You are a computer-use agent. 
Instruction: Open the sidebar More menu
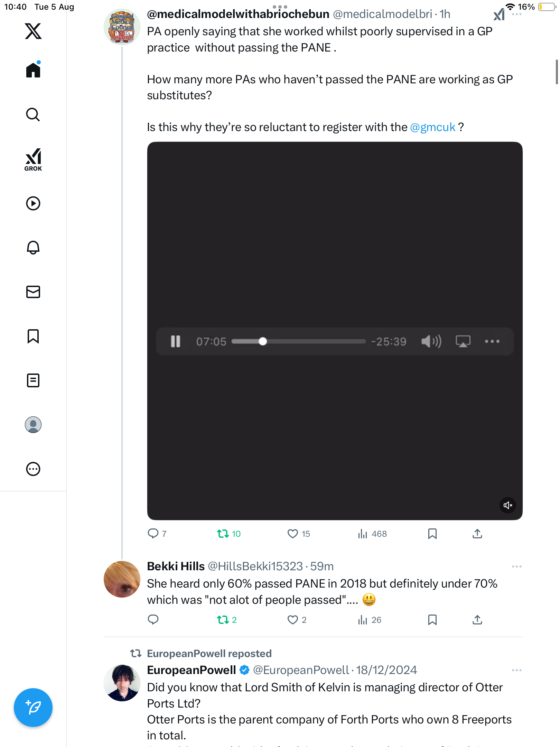(x=33, y=469)
